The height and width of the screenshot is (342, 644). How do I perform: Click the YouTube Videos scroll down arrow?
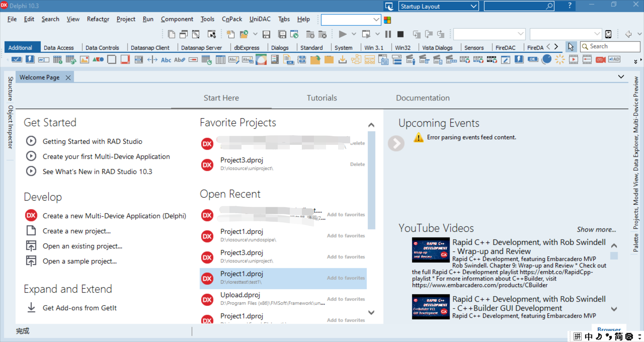[614, 309]
